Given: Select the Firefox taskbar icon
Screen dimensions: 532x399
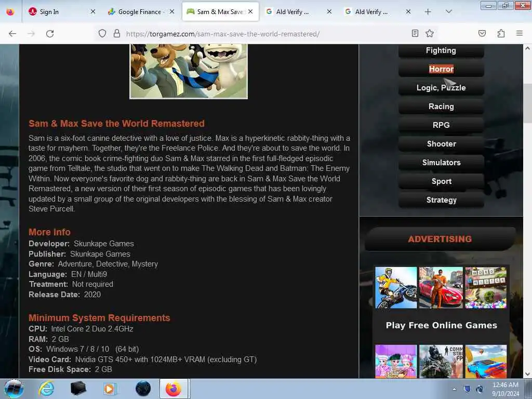Looking at the screenshot, I should pyautogui.click(x=174, y=389).
